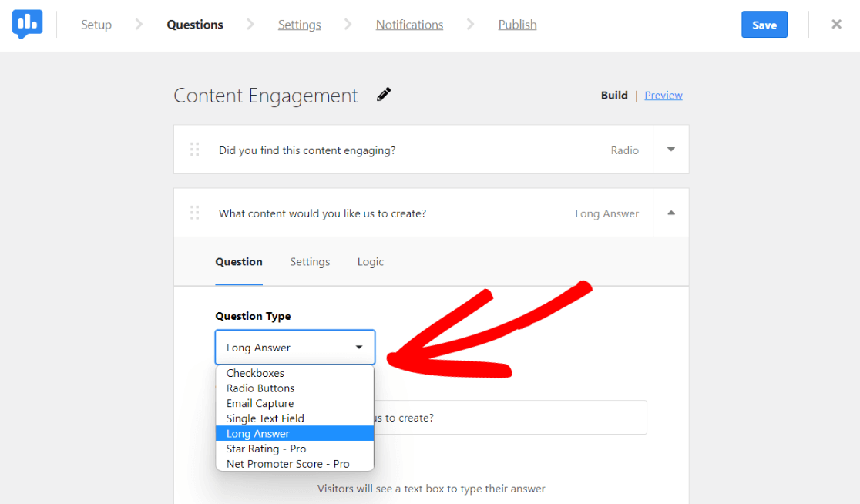Open the Question Type dropdown

click(x=294, y=347)
